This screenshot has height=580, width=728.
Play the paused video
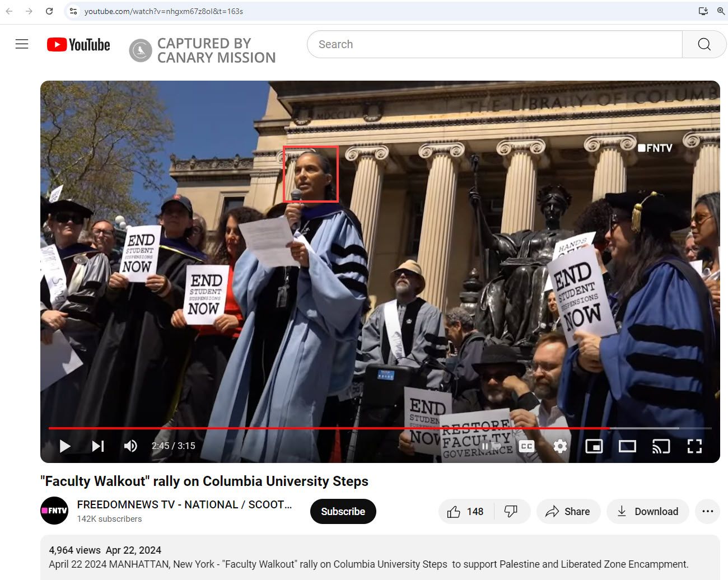tap(65, 446)
